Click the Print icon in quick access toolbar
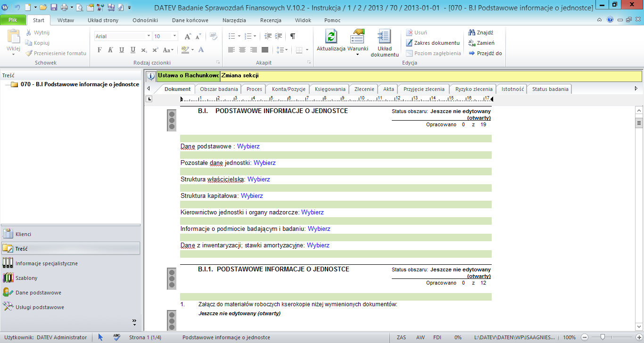 [64, 8]
